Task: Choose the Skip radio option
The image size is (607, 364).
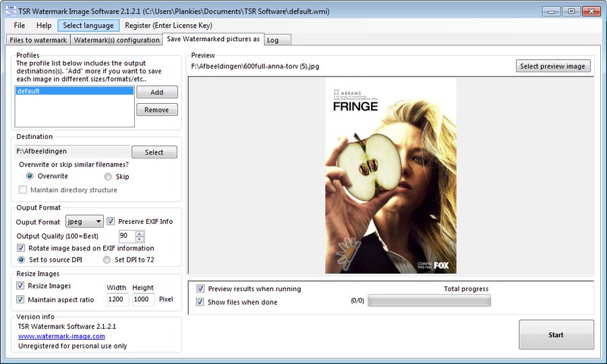Action: (108, 177)
